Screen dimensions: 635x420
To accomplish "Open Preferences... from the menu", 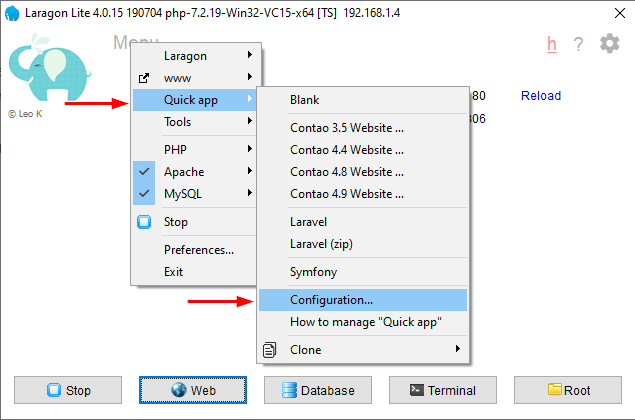I will (194, 250).
